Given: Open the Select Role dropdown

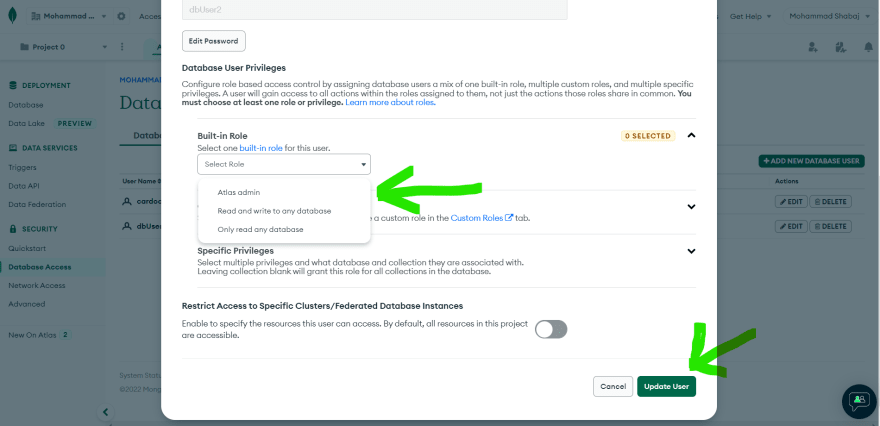Looking at the screenshot, I should 284,164.
